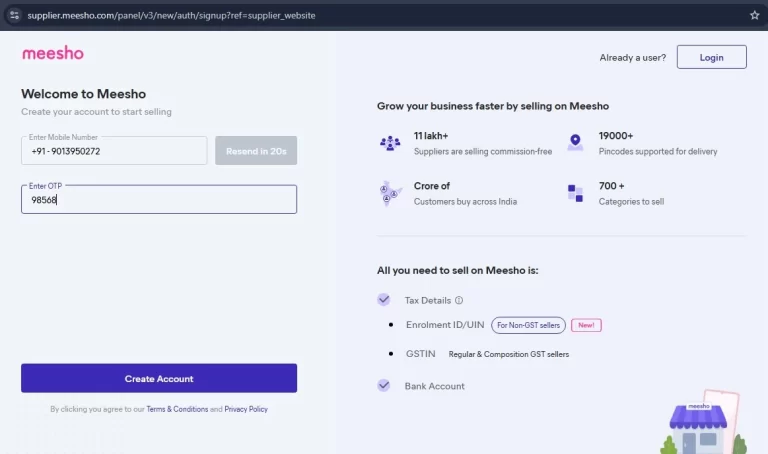
Task: Click 'Grow your business faster by selling on Meesho'
Action: point(493,106)
